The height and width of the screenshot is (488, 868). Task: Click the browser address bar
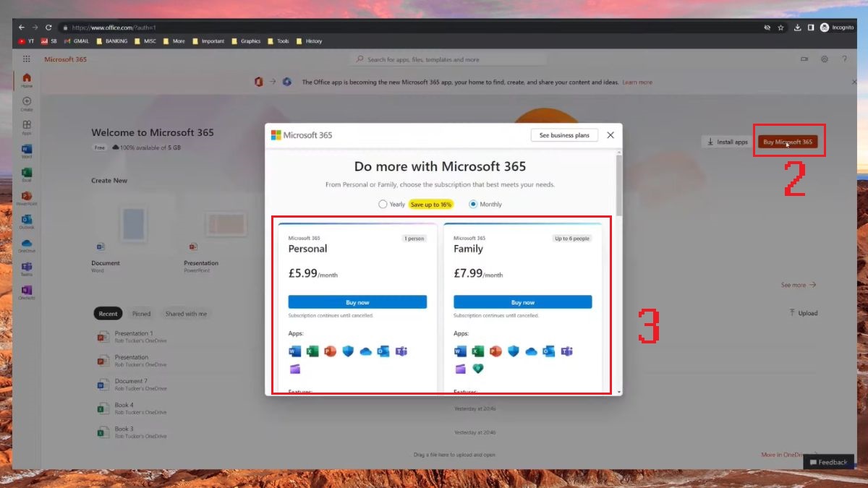click(x=410, y=27)
